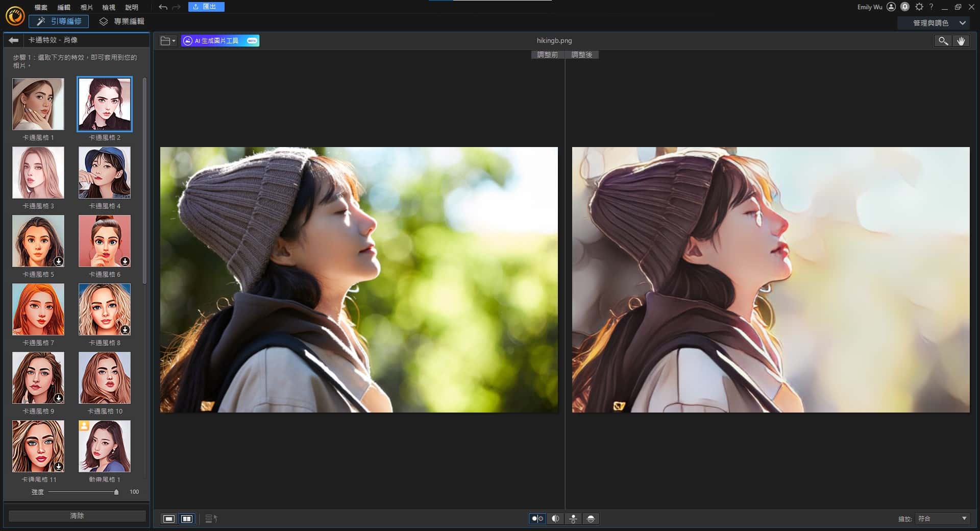Screen dimensions: 980x531
Task: Open the settings gear icon
Action: click(919, 7)
